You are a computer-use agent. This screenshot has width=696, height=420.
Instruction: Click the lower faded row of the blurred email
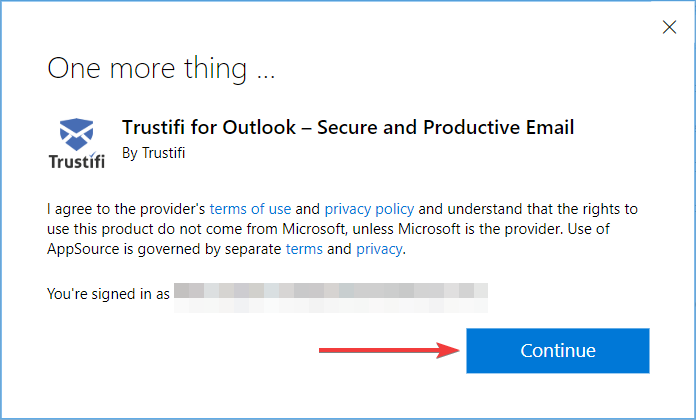tap(331, 305)
